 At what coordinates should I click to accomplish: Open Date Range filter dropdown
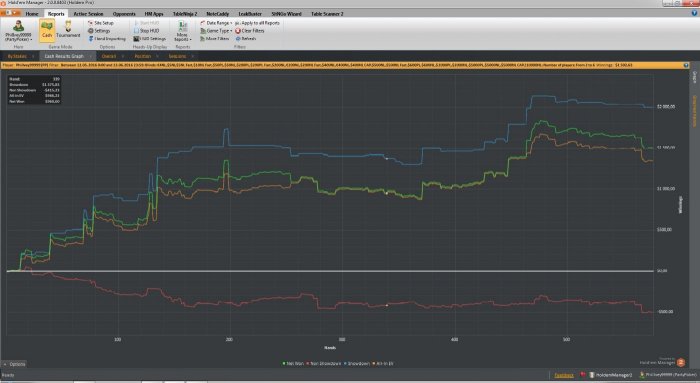point(217,23)
